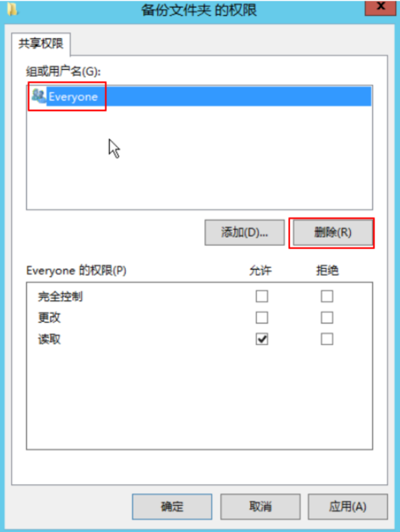Confirm with the 确定 button
Image resolution: width=400 pixels, height=532 pixels.
pyautogui.click(x=172, y=507)
